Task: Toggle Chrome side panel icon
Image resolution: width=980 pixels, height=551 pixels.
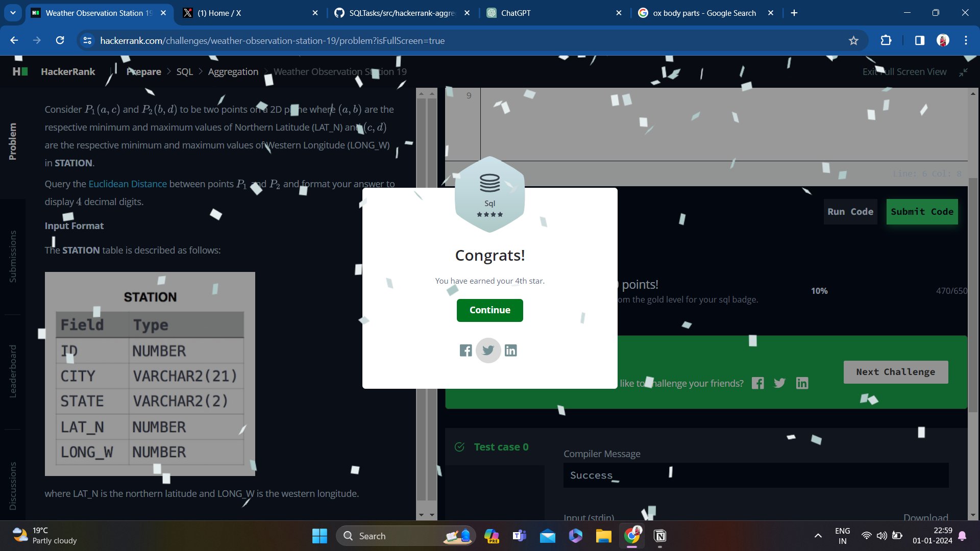Action: [919, 40]
